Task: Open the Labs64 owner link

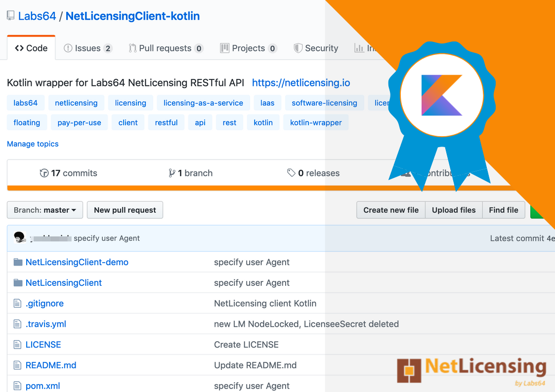Action: coord(37,16)
